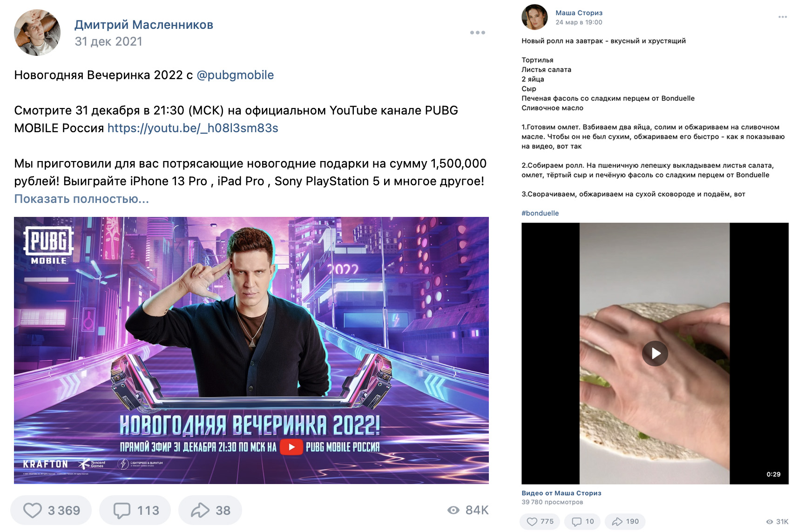Viewport: 798px width, 532px height.
Task: Like Маша Сториз recipe post
Action: [540, 521]
